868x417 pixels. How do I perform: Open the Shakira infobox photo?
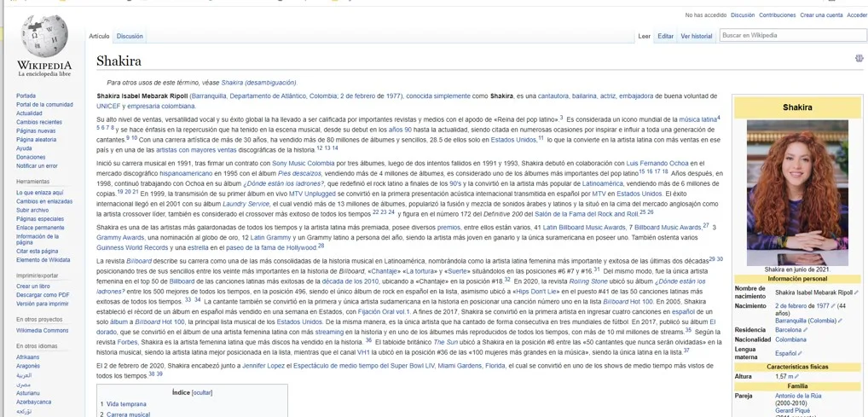click(x=797, y=193)
